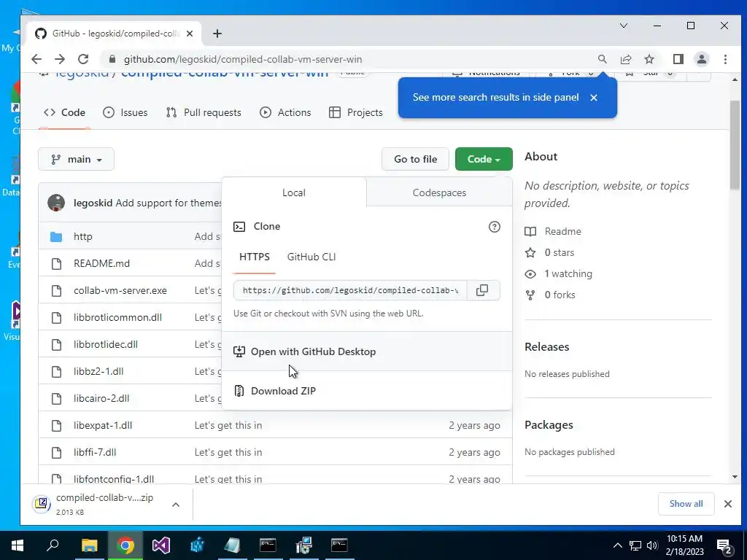Screen dimensions: 747x560
Task: Open the browser side panel icon
Action: tap(678, 59)
